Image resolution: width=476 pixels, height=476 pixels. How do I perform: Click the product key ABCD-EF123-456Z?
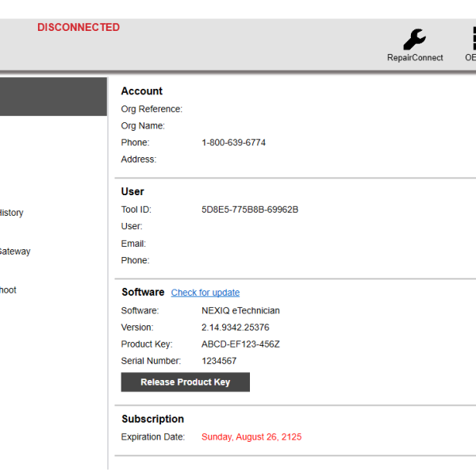(240, 344)
